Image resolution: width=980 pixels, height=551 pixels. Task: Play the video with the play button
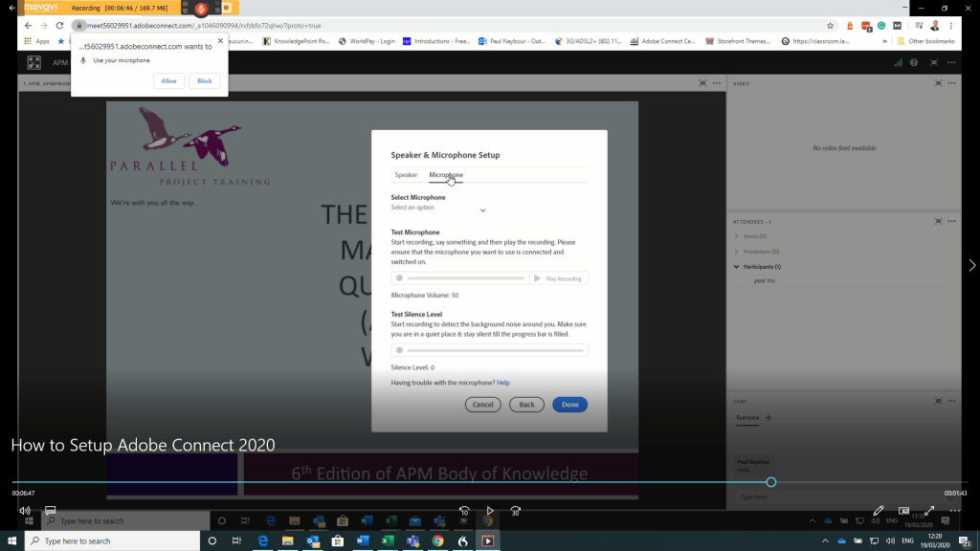[x=490, y=511]
